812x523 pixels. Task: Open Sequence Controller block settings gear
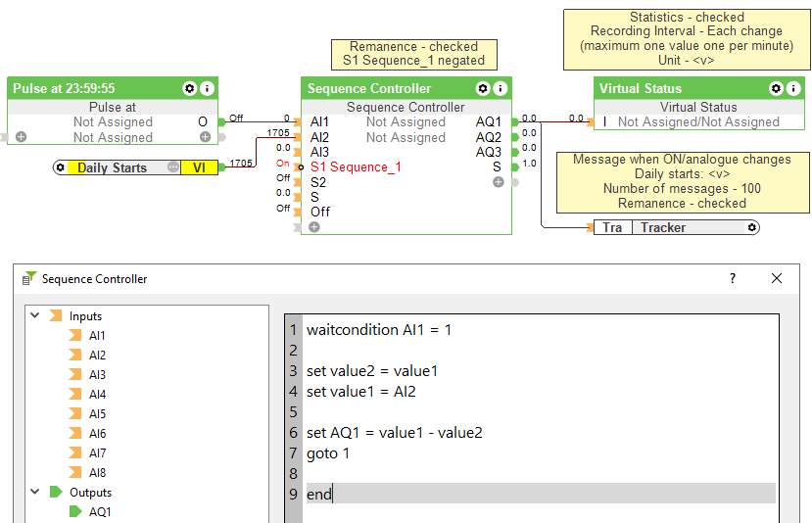point(483,88)
